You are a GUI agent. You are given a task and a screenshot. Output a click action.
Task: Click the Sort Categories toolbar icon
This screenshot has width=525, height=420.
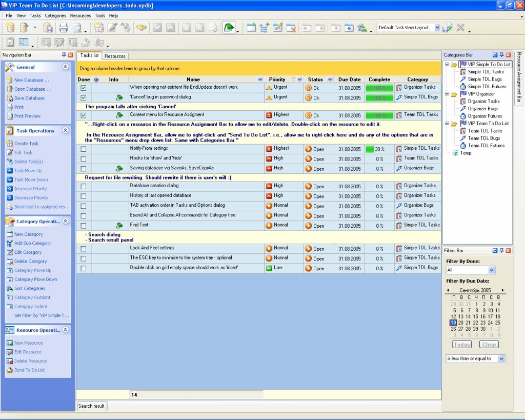point(11,288)
